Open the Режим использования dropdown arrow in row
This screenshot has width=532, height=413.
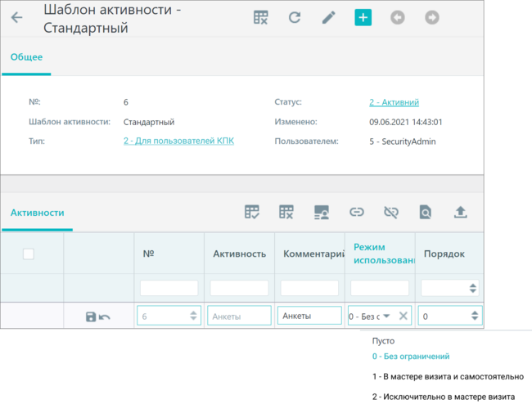(x=386, y=316)
